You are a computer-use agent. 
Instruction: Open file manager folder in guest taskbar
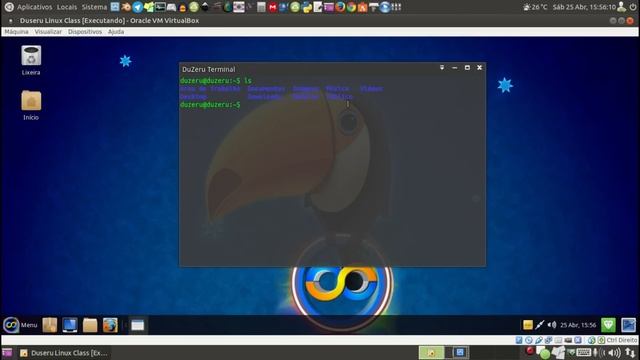pos(90,325)
